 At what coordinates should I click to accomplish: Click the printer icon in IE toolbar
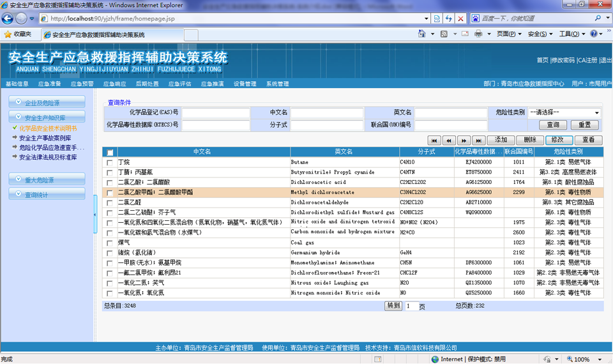pyautogui.click(x=478, y=34)
